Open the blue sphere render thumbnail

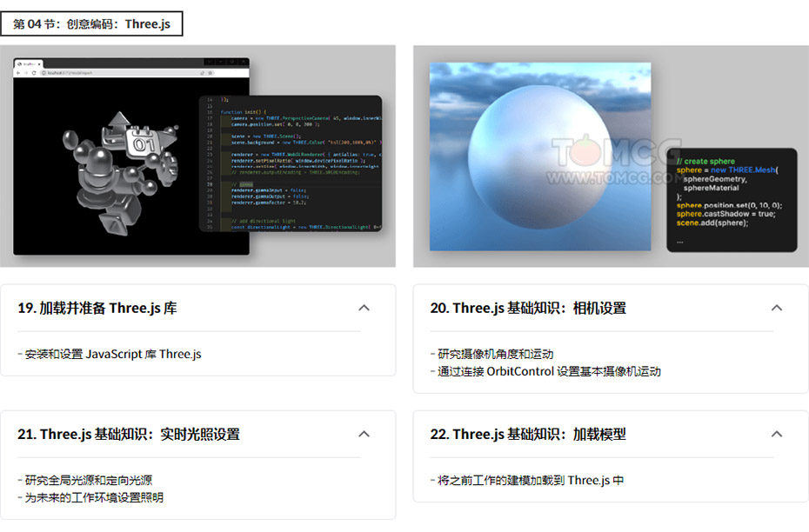(x=611, y=156)
